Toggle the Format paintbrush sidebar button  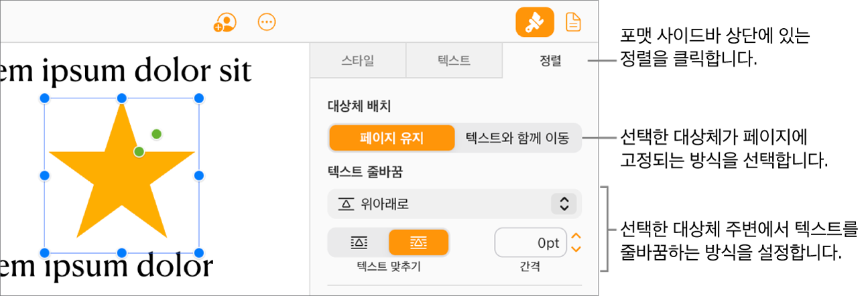click(534, 23)
